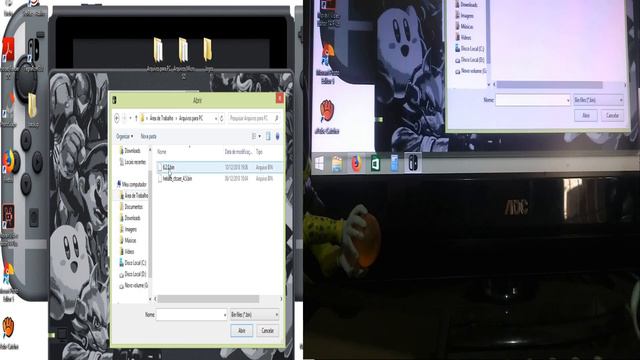Select Imagens on the photographed monitor dialog
This screenshot has width=640, height=360.
coord(464,16)
